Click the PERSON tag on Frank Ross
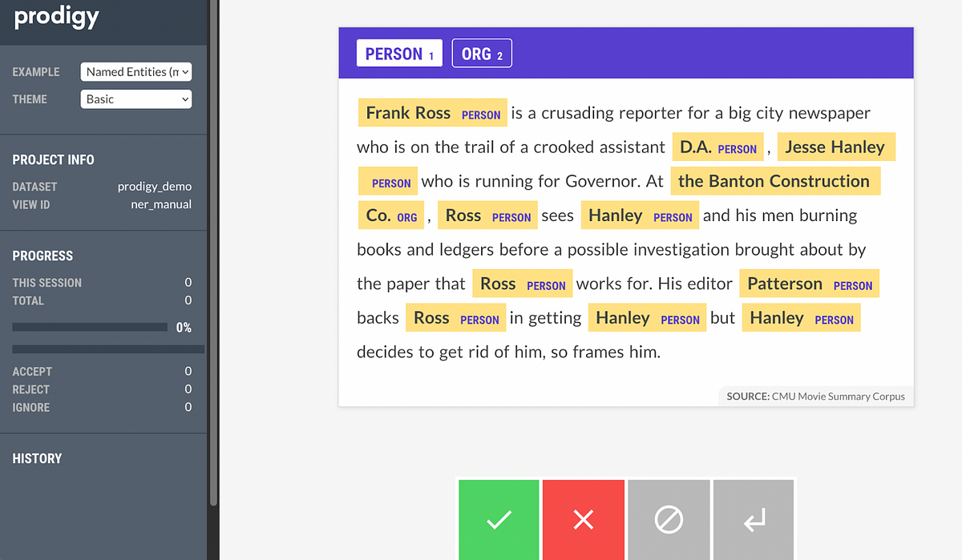This screenshot has height=560, width=962. click(480, 115)
